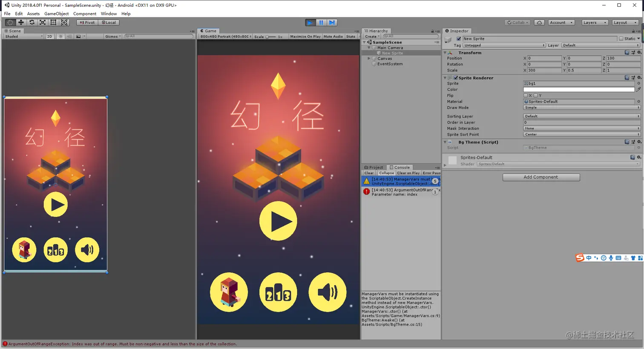This screenshot has height=349, width=644.
Task: Open the Account dropdown
Action: 561,23
